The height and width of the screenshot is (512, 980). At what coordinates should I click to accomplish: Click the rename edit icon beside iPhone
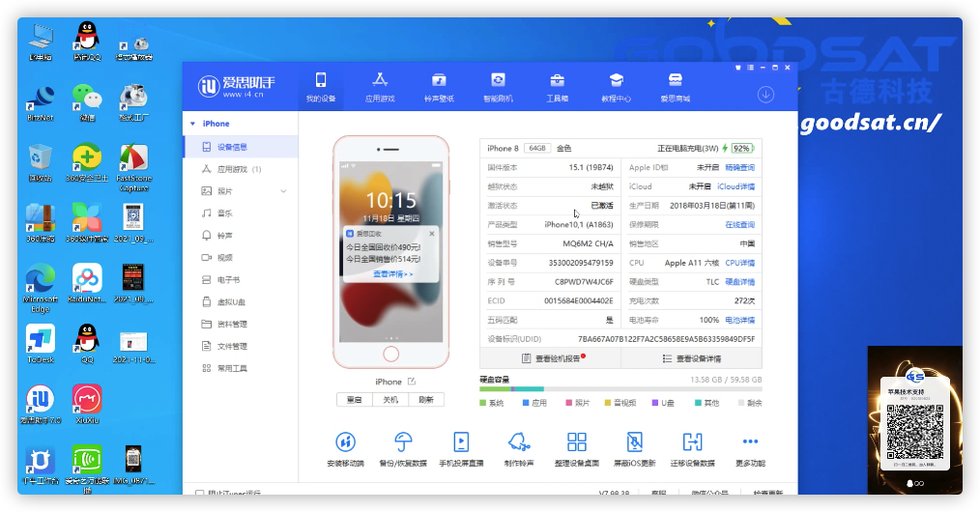(x=412, y=382)
